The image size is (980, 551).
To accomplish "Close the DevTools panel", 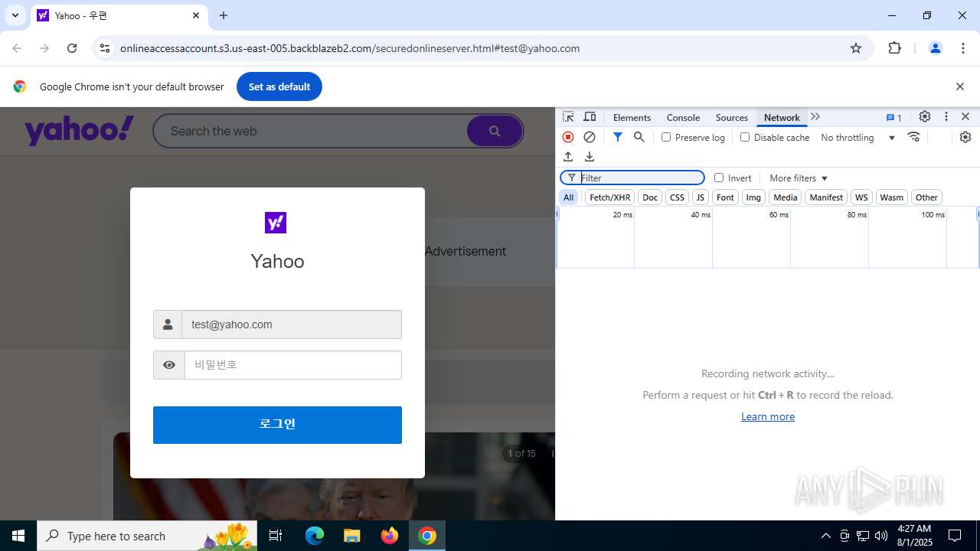I will click(965, 117).
